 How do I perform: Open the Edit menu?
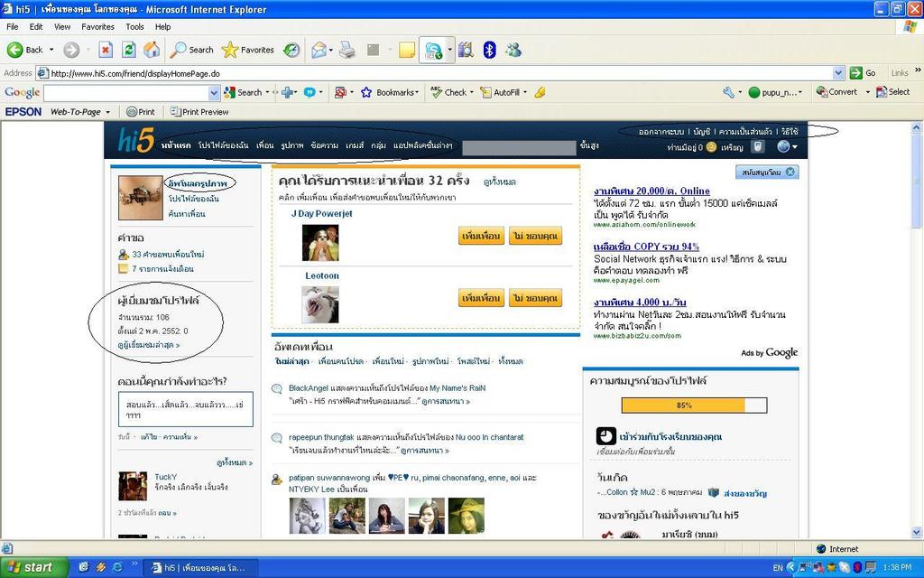click(x=36, y=26)
